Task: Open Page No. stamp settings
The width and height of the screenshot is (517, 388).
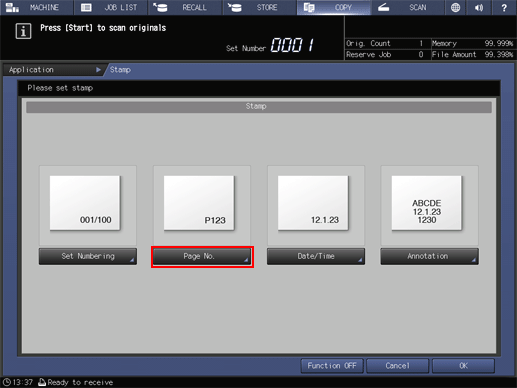Action: click(x=202, y=256)
